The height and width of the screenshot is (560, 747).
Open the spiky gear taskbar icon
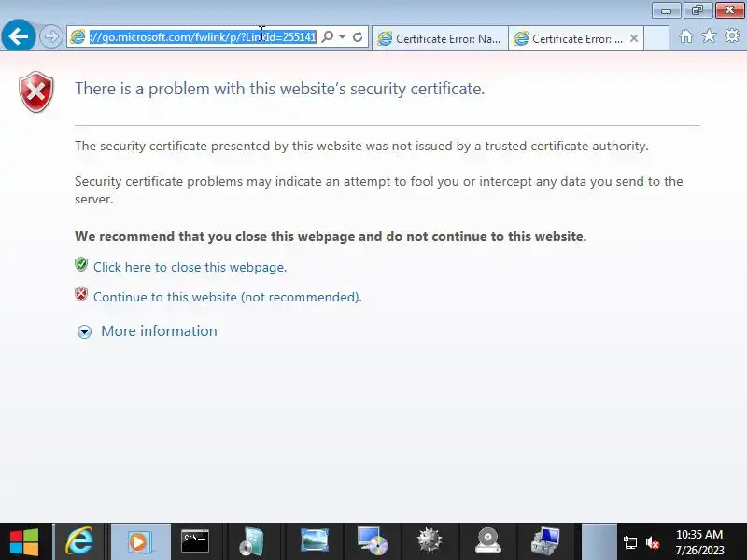430,542
